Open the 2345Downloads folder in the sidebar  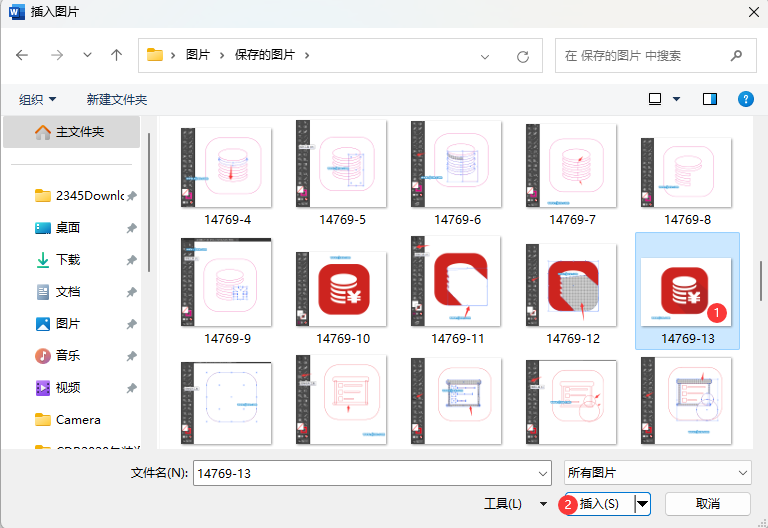pos(79,196)
